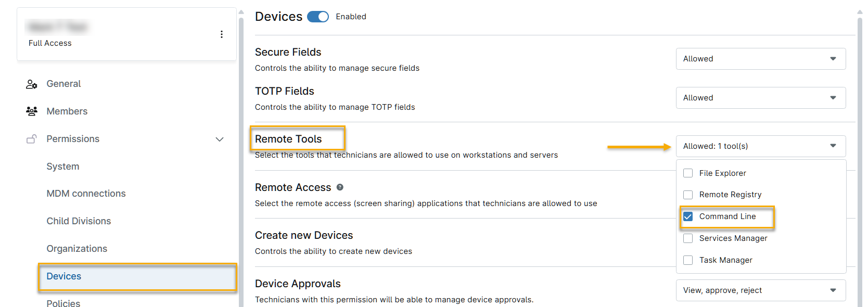Check the Remote Registry checkbox

(x=688, y=195)
